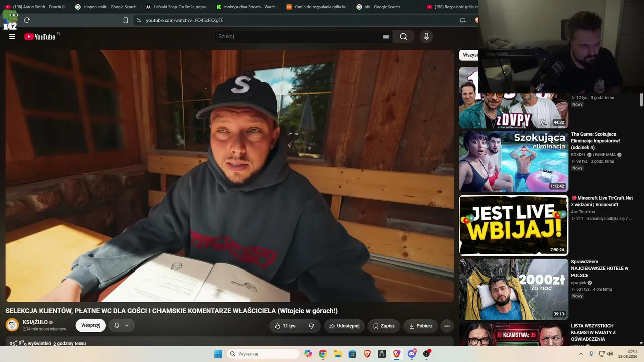Like the video with 11 tys. likes
This screenshot has width=644, height=362.
pyautogui.click(x=285, y=326)
